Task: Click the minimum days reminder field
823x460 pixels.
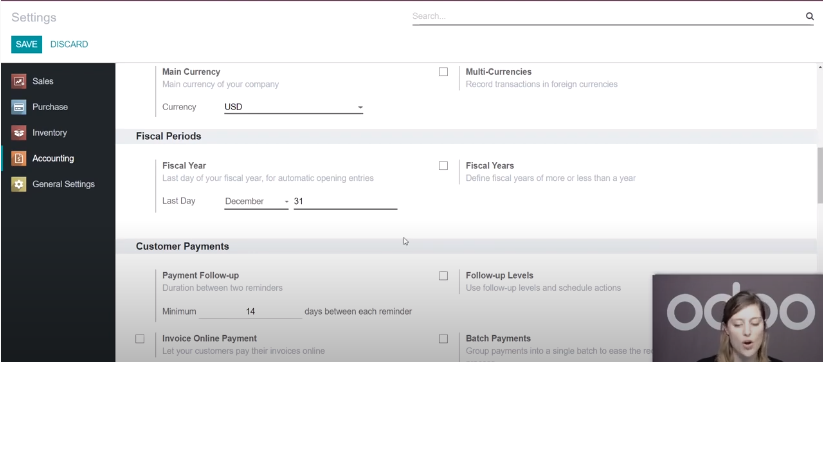Action: (x=250, y=311)
